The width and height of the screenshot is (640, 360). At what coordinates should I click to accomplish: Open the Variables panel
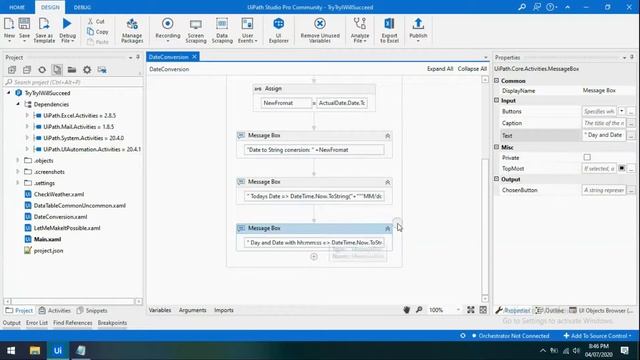[160, 310]
